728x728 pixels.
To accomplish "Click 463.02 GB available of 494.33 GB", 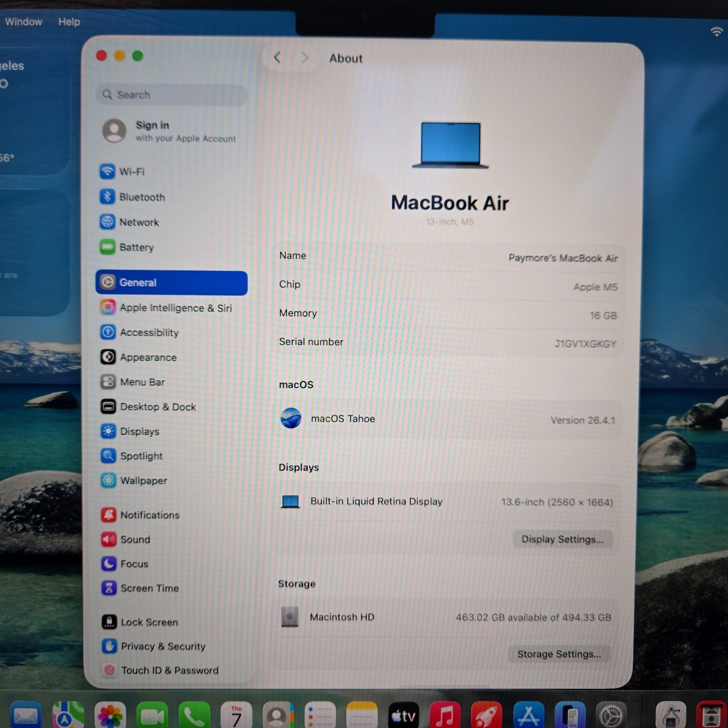I will (x=534, y=618).
